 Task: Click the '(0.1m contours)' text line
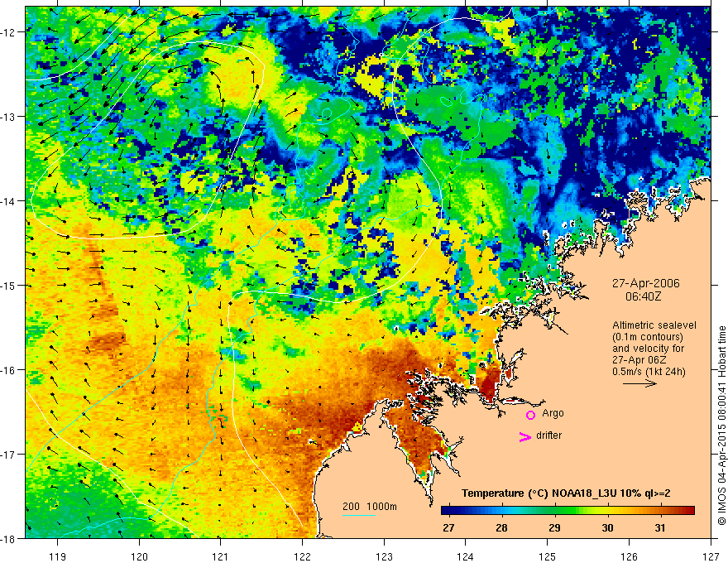coord(648,337)
